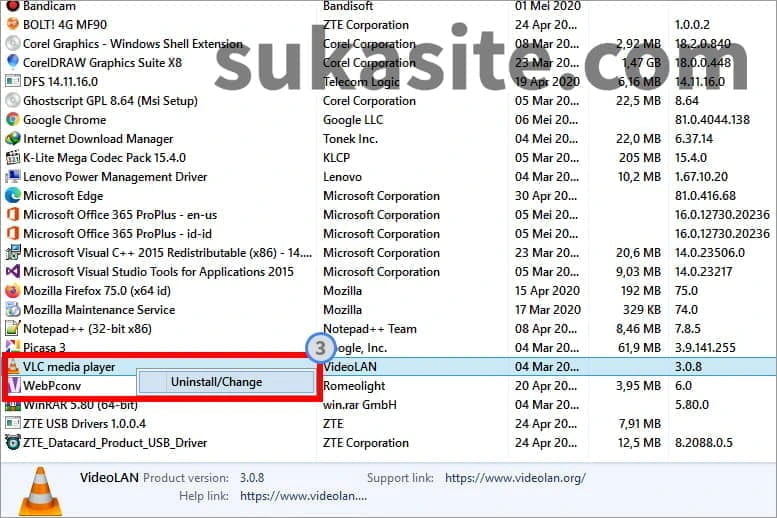
Task: Select the Microsoft Edge program name
Action: coord(63,196)
